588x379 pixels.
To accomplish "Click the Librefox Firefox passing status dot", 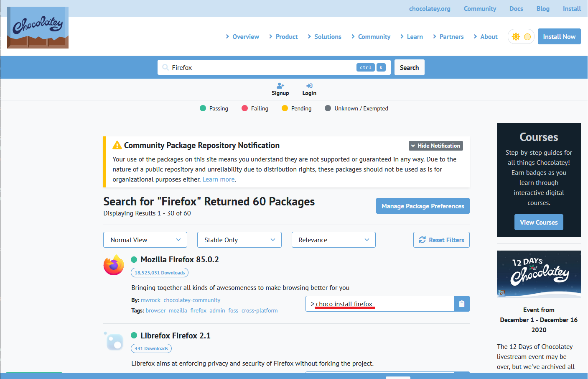I will coord(134,335).
